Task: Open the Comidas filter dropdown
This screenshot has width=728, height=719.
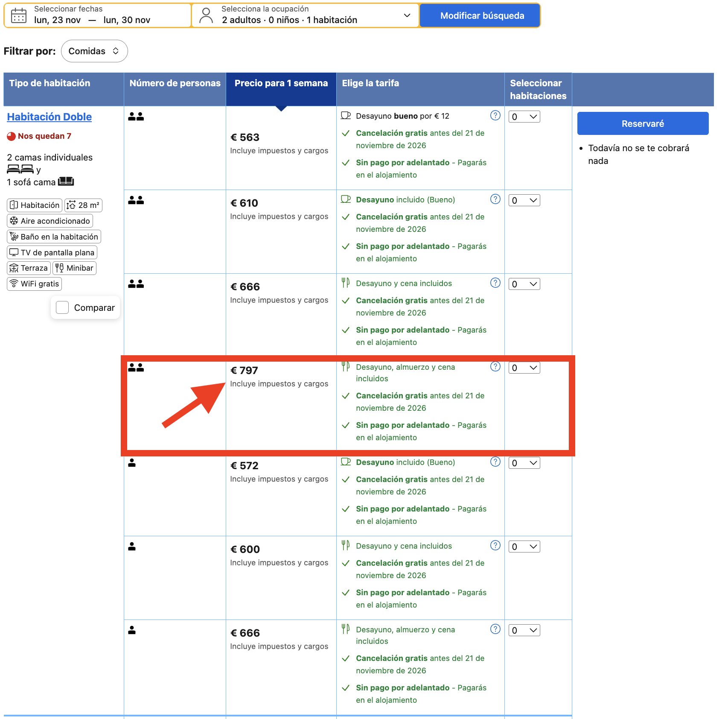Action: (94, 51)
